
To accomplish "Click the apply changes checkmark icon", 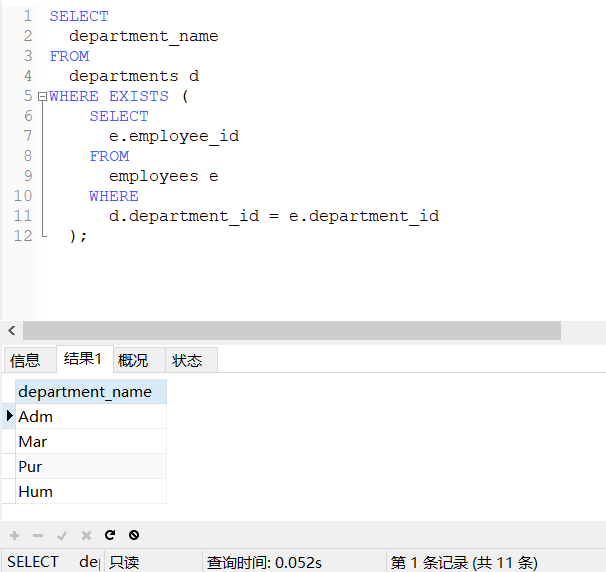I will click(62, 535).
